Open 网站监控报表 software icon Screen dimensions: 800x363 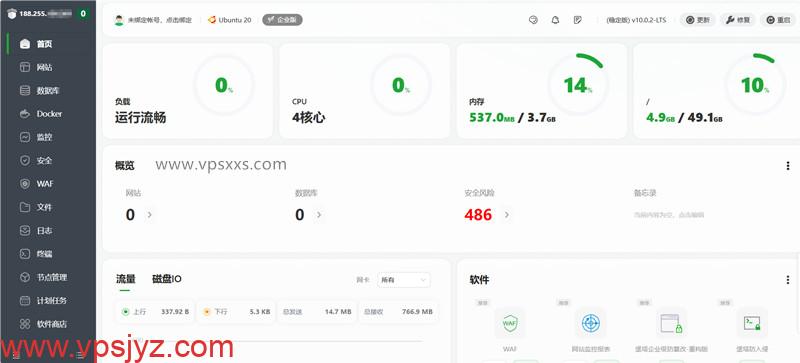coord(590,323)
